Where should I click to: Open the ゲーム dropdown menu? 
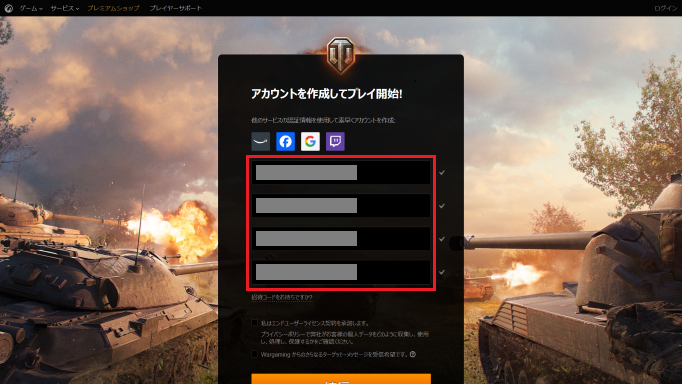(x=30, y=8)
